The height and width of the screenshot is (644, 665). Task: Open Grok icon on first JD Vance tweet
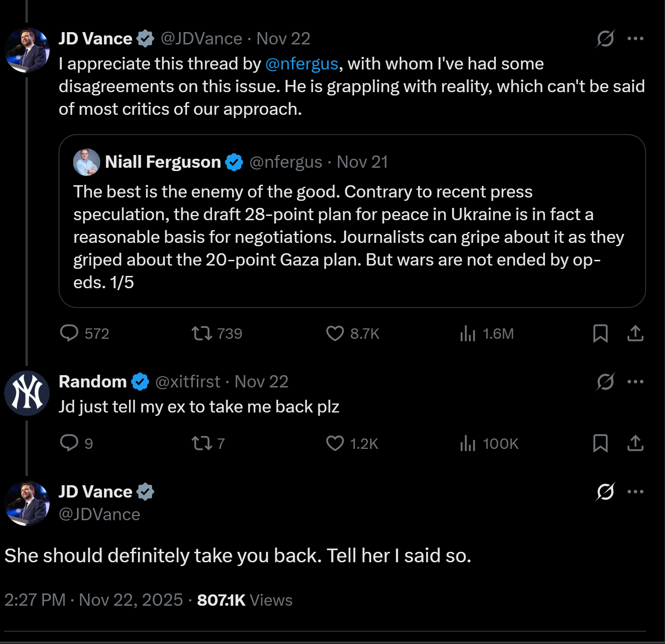point(605,38)
